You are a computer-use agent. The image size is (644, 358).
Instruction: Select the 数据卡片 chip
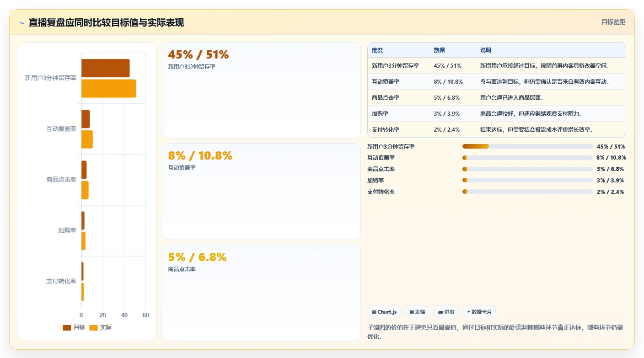(x=479, y=312)
